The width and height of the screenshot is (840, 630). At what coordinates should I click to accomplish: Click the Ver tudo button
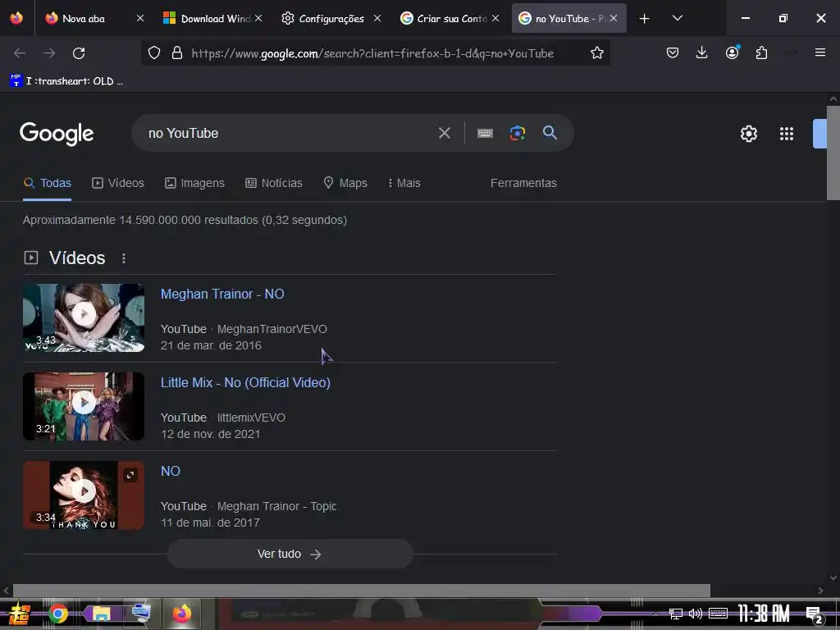290,554
